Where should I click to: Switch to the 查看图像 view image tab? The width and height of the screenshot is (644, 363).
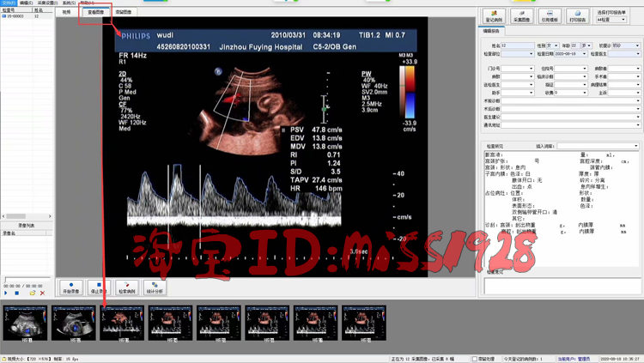95,12
